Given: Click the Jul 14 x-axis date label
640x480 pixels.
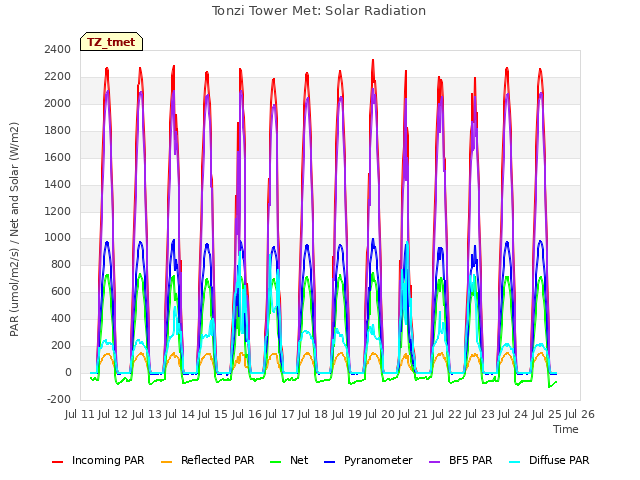Looking at the screenshot, I should pyautogui.click(x=180, y=414).
